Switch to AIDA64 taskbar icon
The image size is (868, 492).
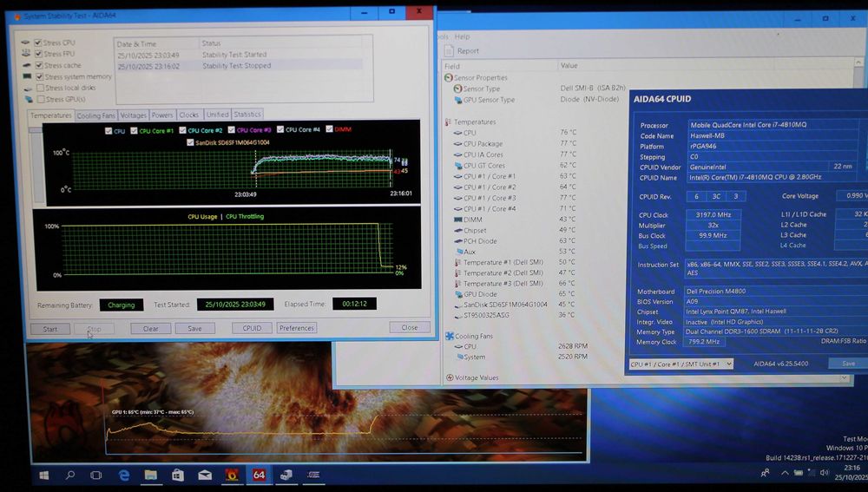click(259, 475)
